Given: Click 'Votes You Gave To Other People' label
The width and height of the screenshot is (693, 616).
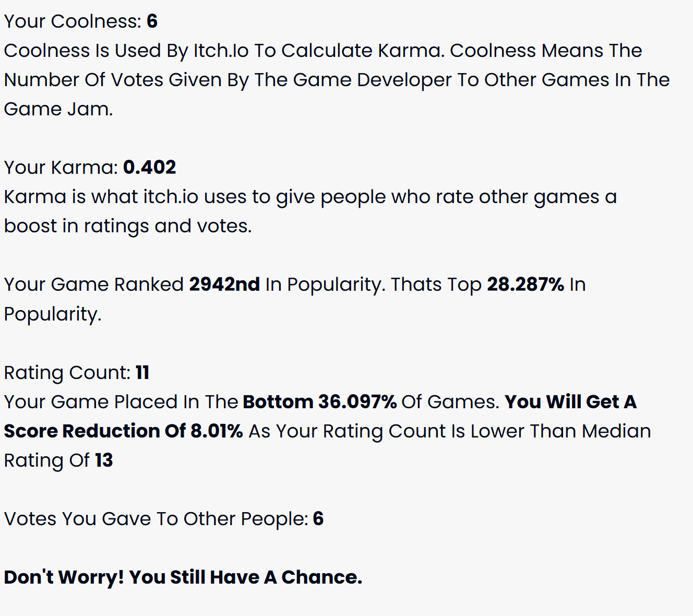Looking at the screenshot, I should (156, 519).
